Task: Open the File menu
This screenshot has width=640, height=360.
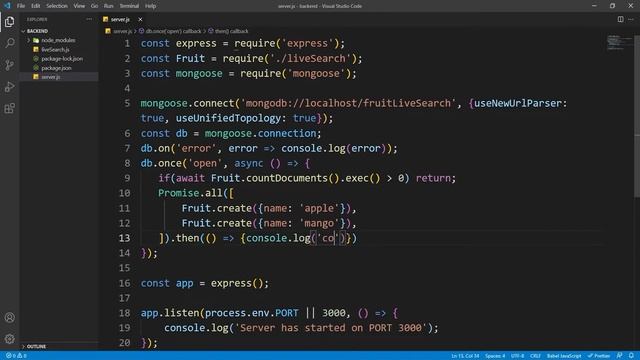Action: pos(21,6)
